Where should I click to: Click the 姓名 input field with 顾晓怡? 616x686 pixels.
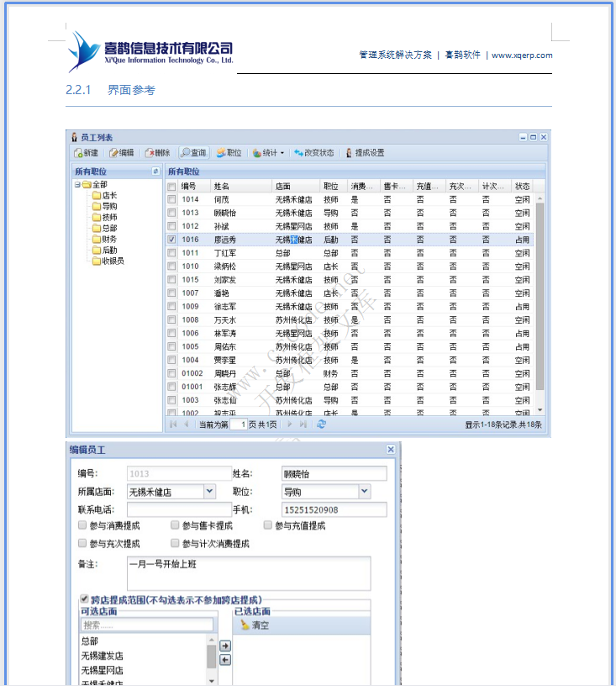pyautogui.click(x=334, y=474)
